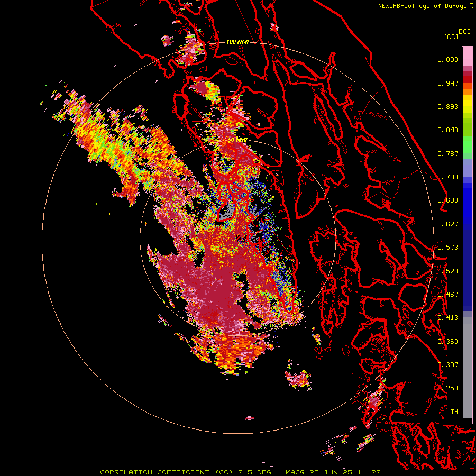The width and height of the screenshot is (476, 476).
Task: Click the [CC] units label
Action: (x=451, y=36)
